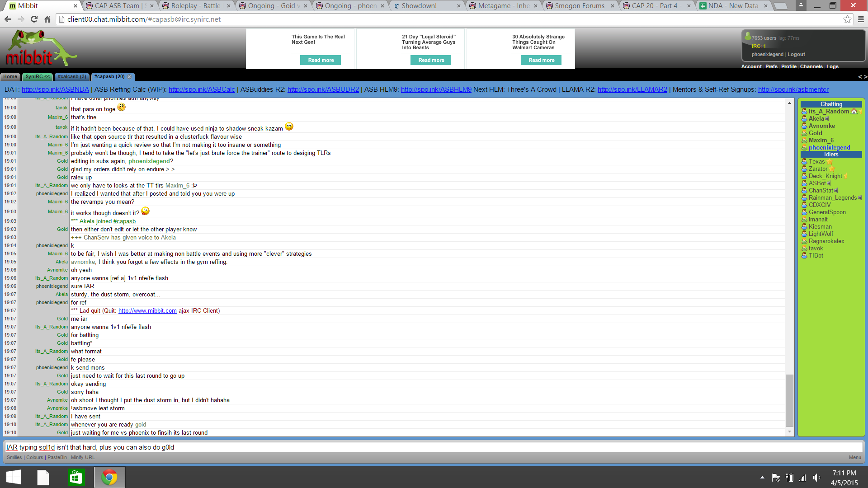This screenshot has height=488, width=868.
Task: Open the PasteBin option below the input
Action: (57, 457)
